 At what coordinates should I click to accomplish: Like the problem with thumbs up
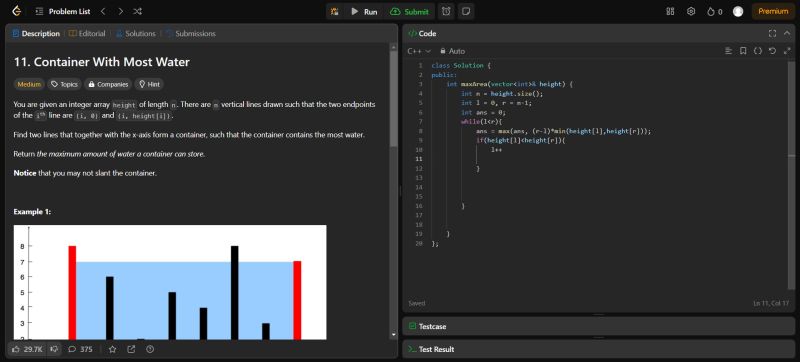pyautogui.click(x=28, y=349)
